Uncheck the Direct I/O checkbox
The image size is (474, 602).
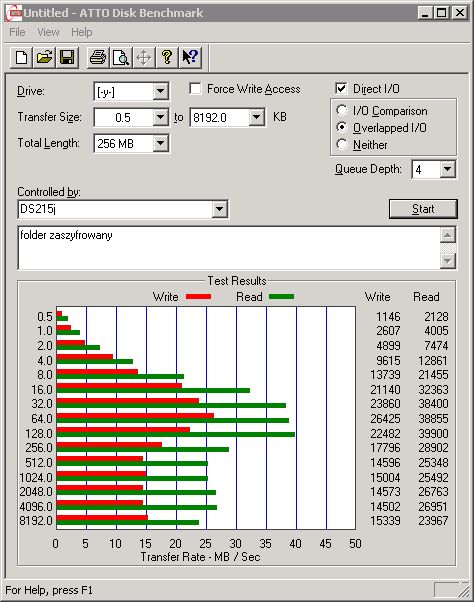[x=341, y=89]
